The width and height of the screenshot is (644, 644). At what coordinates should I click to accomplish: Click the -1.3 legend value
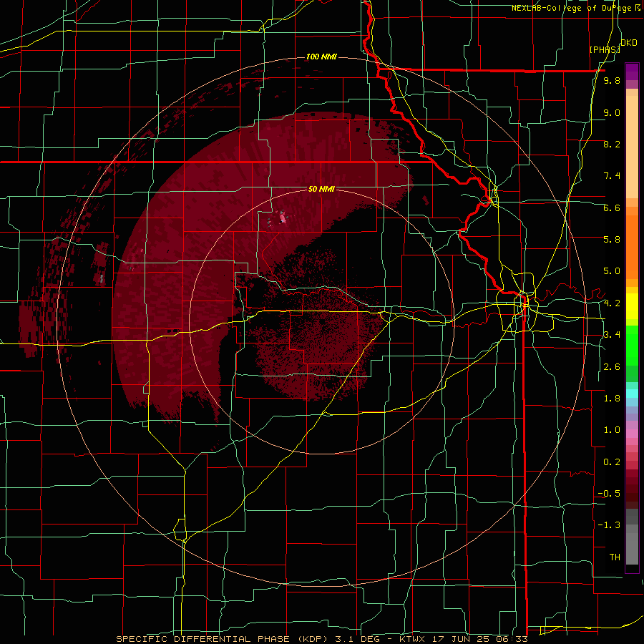tap(609, 525)
